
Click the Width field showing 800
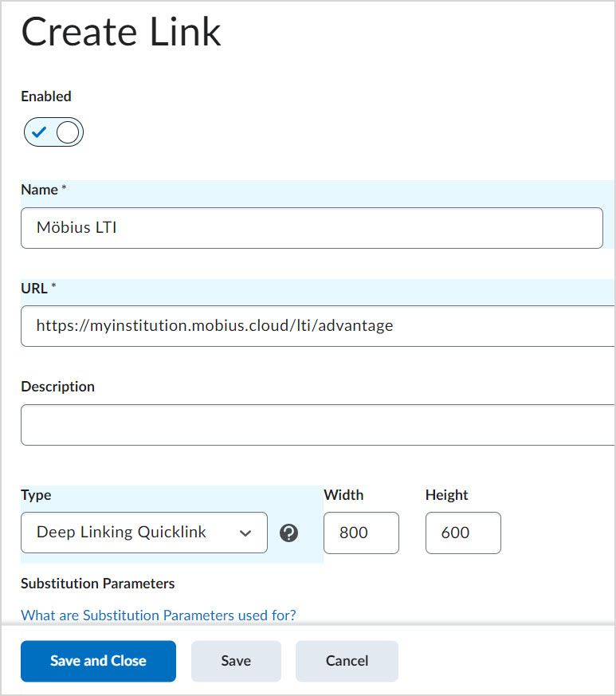click(x=361, y=533)
